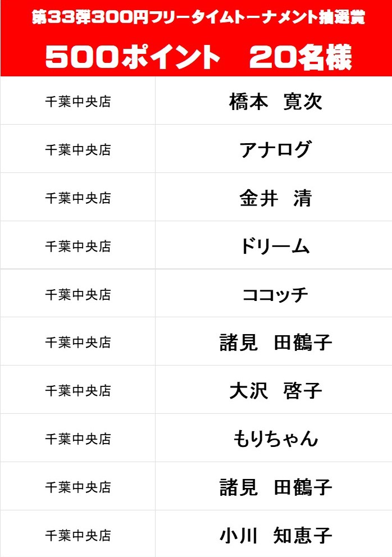Click 千葉中央店 beside 橋本 寛次
Viewport: 392px width, 557px height.
pos(78,102)
